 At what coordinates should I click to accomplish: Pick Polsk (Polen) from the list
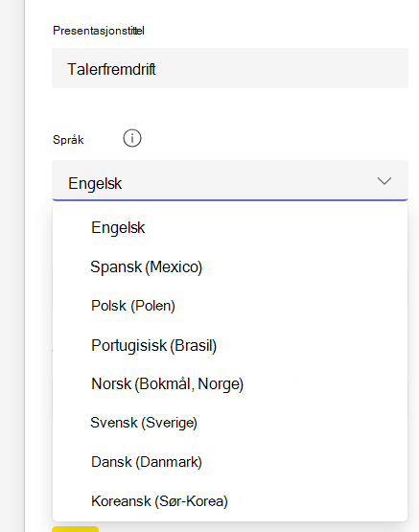click(x=230, y=306)
